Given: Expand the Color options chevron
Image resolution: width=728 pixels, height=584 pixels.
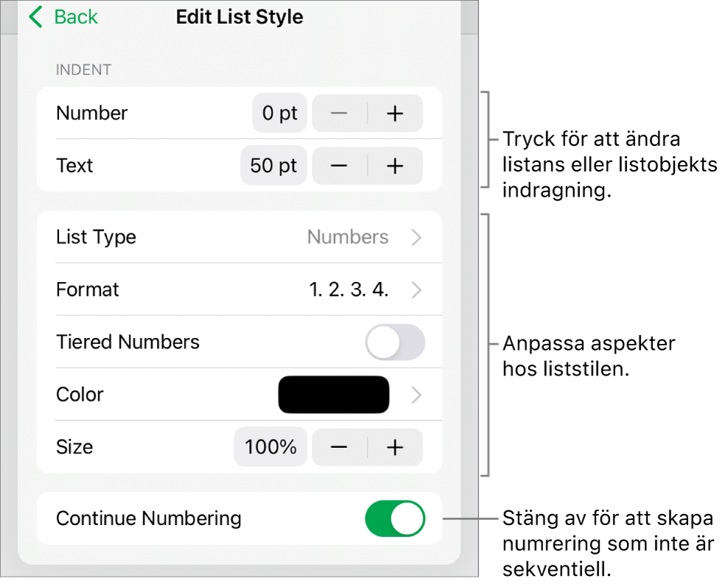Looking at the screenshot, I should tap(416, 395).
